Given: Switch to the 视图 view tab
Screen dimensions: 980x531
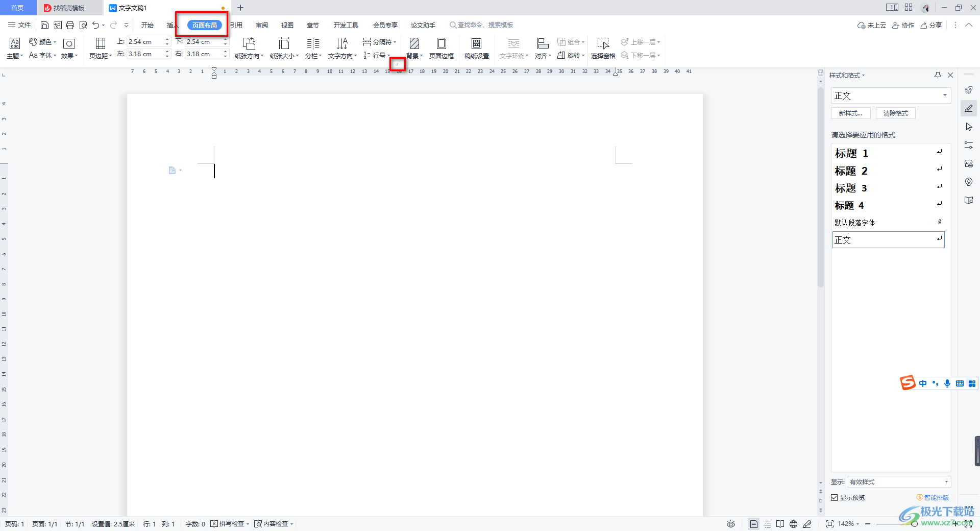Looking at the screenshot, I should 287,25.
